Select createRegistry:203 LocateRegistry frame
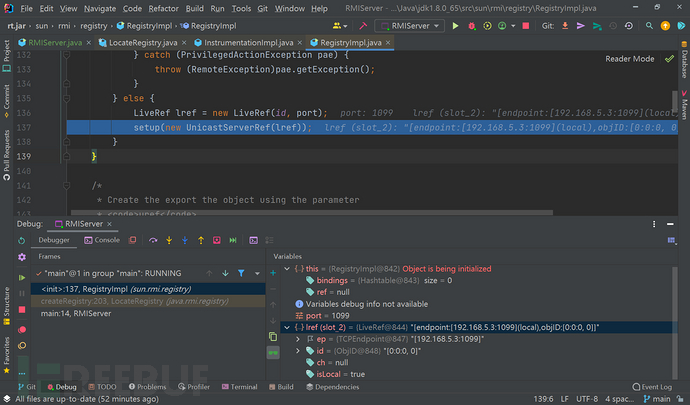This screenshot has height=405, width=690. point(148,302)
